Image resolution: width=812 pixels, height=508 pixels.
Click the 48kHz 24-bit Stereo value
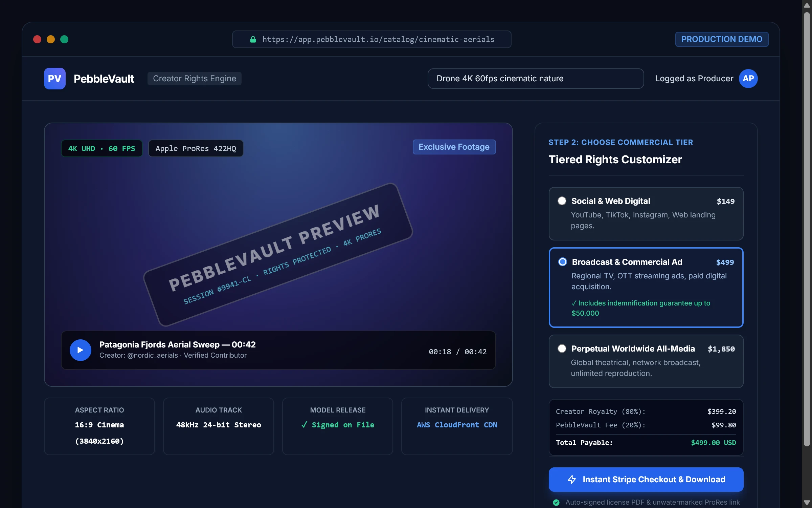click(x=219, y=425)
